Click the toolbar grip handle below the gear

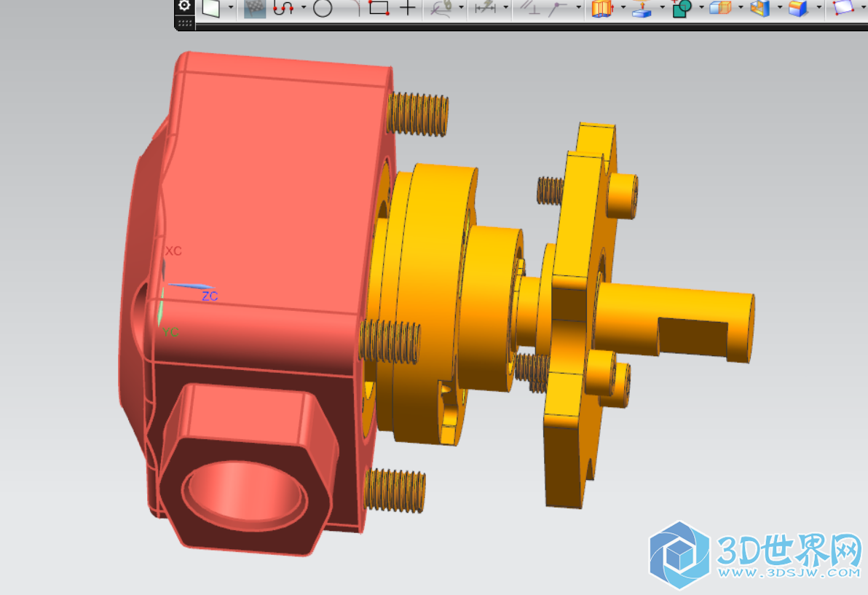point(185,23)
